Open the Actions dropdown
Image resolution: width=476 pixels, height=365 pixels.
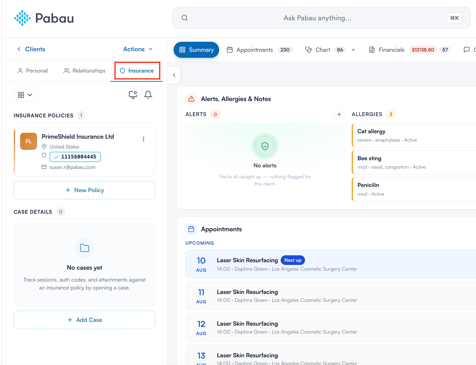coord(138,49)
